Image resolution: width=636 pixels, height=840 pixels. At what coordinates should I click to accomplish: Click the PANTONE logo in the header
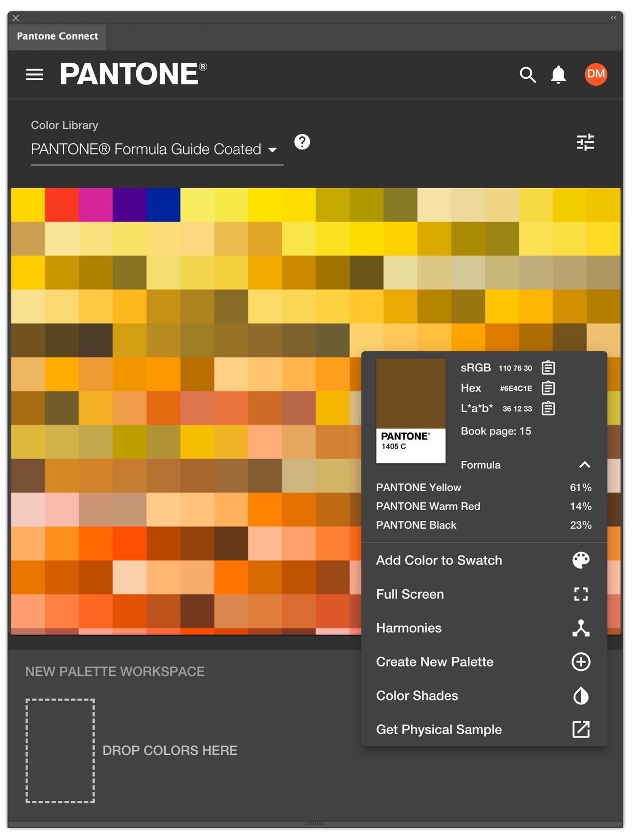(x=133, y=74)
